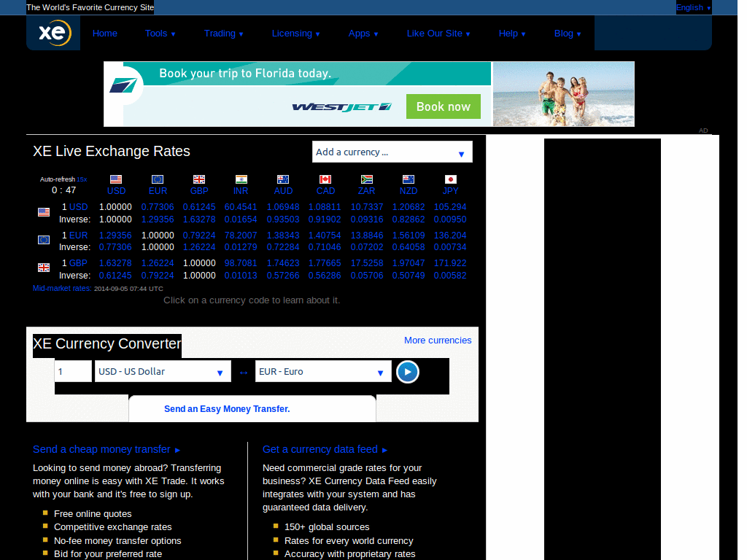747x560 pixels.
Task: Open Get a currency data feed link
Action: click(325, 449)
